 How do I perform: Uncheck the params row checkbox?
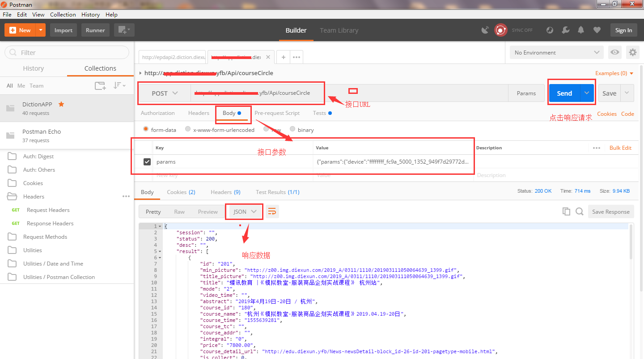tap(147, 161)
